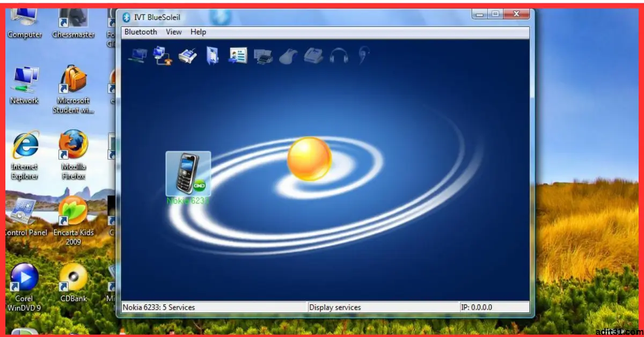Open the CDBank desktop shortcut

pyautogui.click(x=74, y=283)
